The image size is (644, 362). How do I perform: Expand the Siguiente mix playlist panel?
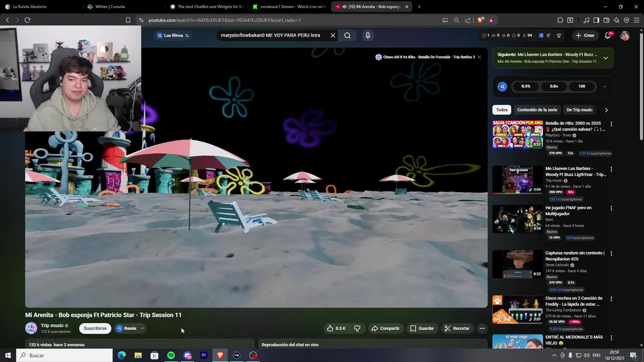[605, 58]
